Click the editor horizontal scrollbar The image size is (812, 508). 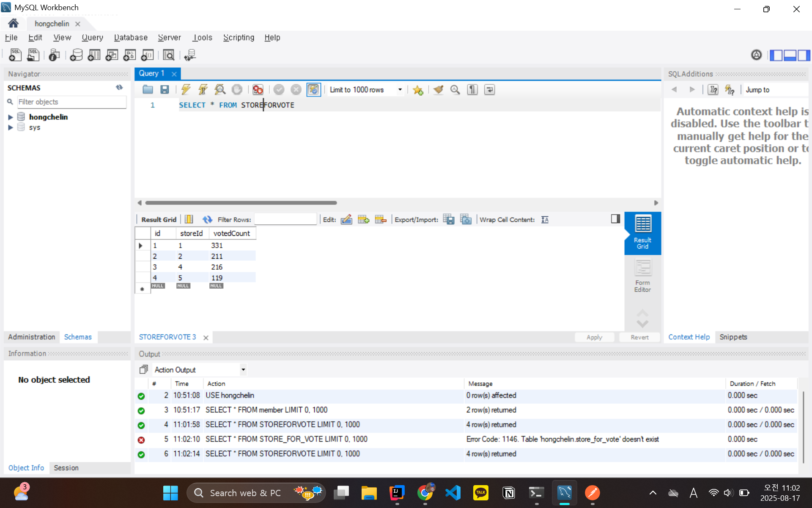[x=241, y=203]
